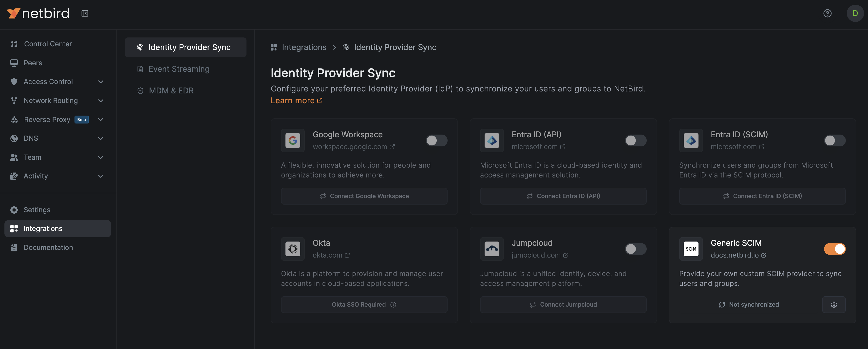This screenshot has width=868, height=349.
Task: Expand the Team chevron
Action: click(100, 157)
